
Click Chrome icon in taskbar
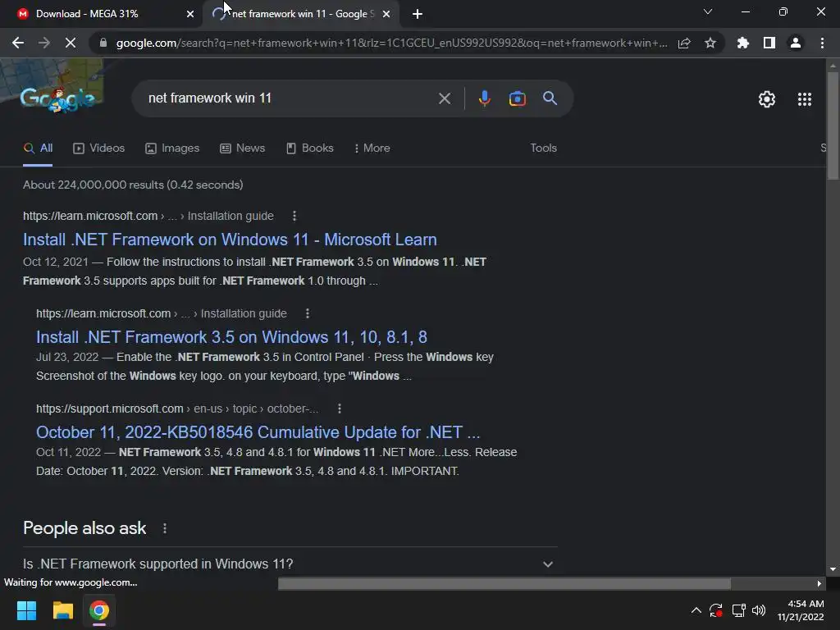(99, 610)
